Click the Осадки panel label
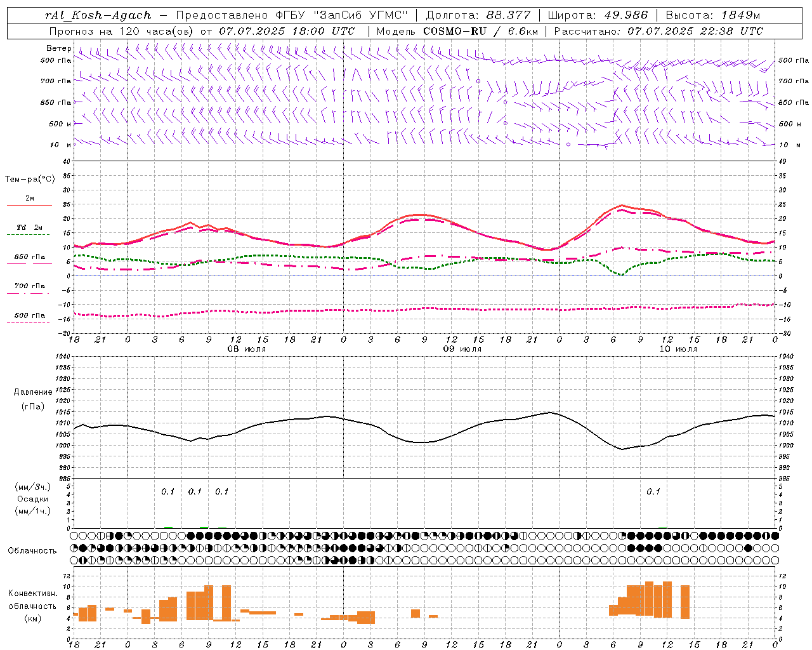812x650 pixels. click(33, 499)
